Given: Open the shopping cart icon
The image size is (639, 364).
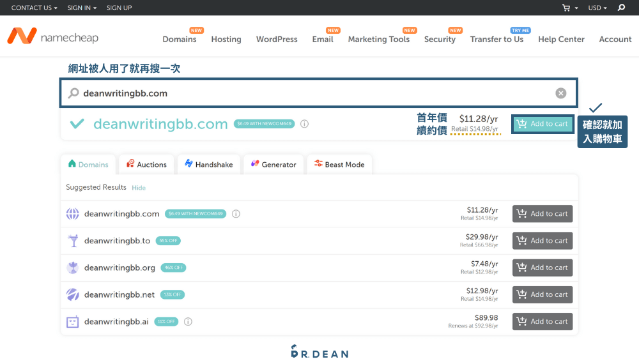Looking at the screenshot, I should point(566,8).
